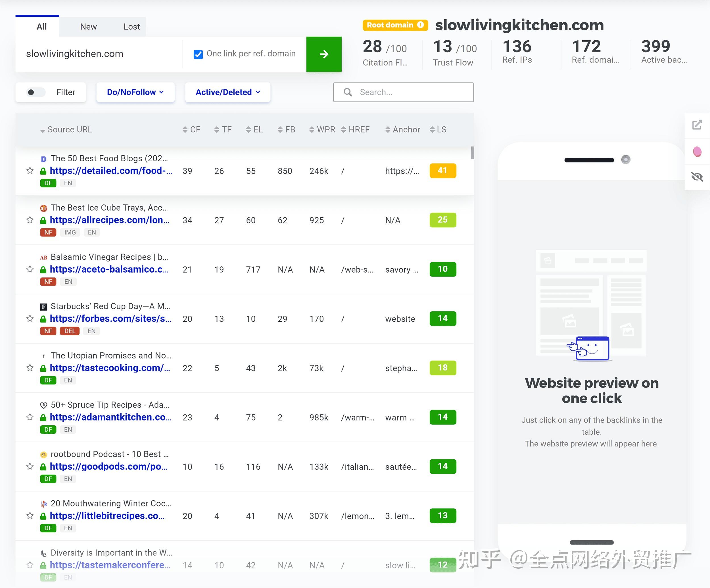This screenshot has width=710, height=588.
Task: Click the 'website' anchor in forbes row
Action: click(x=400, y=319)
